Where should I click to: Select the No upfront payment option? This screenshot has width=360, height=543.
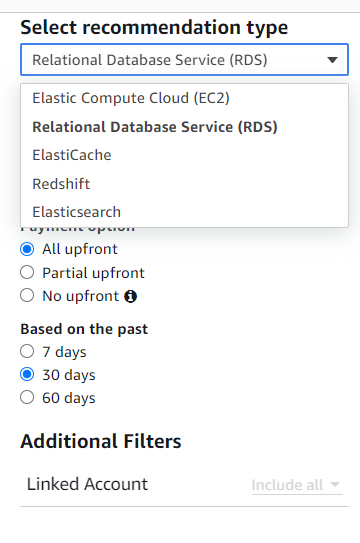click(27, 296)
